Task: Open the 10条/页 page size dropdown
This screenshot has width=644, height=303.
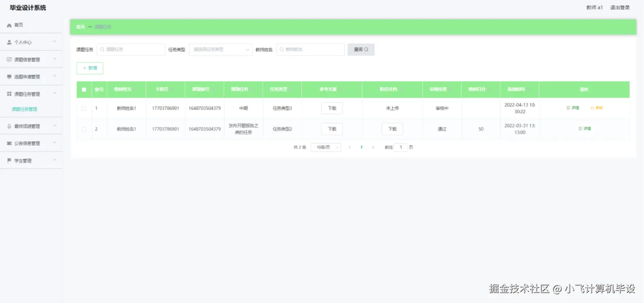Action: [x=326, y=147]
